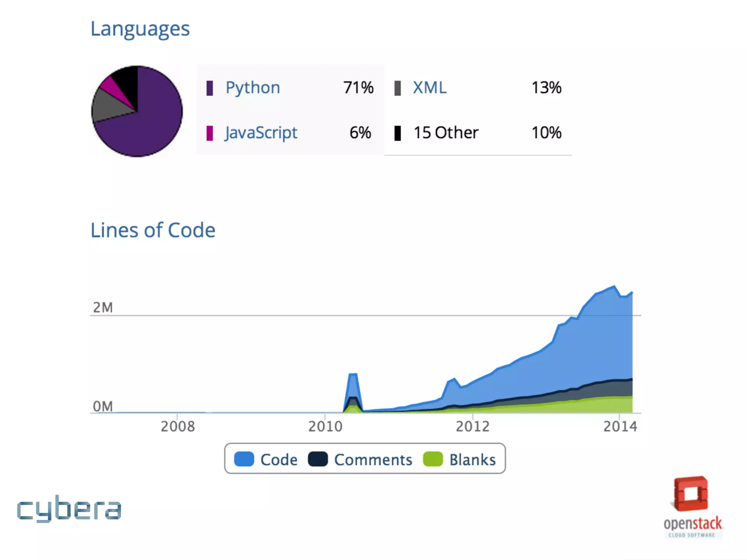Screen dimensions: 747x560
Task: Toggle the Comments series in legend
Action: click(x=373, y=459)
